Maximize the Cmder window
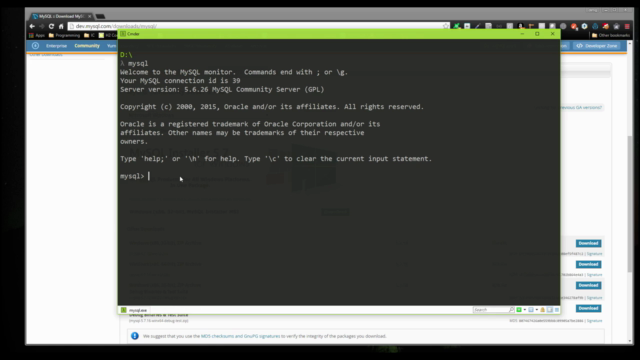 pos(537,34)
